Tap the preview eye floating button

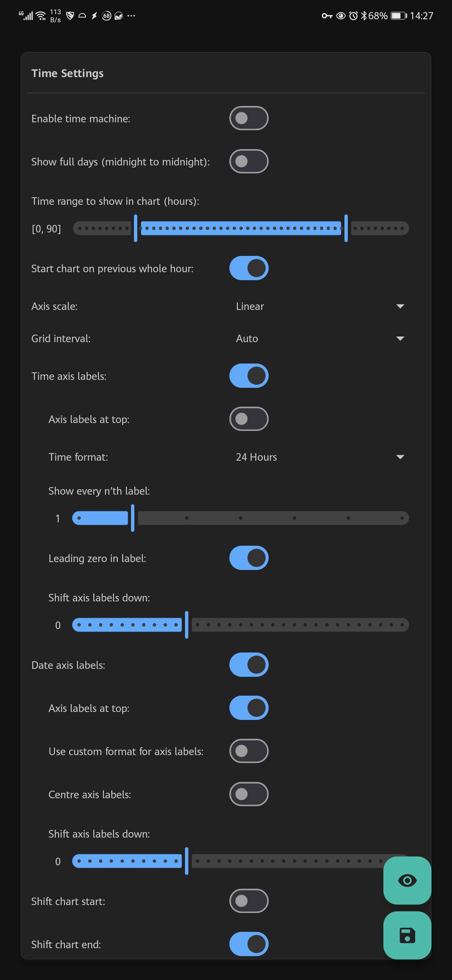(407, 880)
